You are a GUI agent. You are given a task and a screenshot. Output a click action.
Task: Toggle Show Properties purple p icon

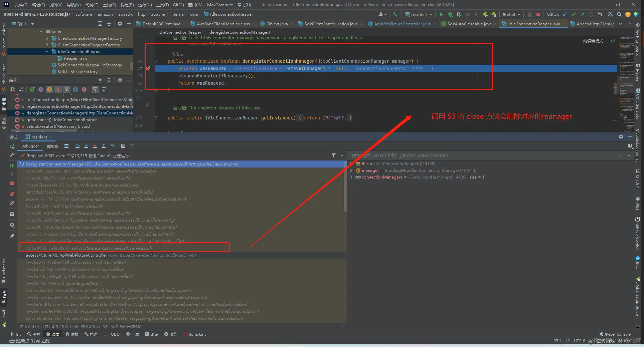pos(41,89)
